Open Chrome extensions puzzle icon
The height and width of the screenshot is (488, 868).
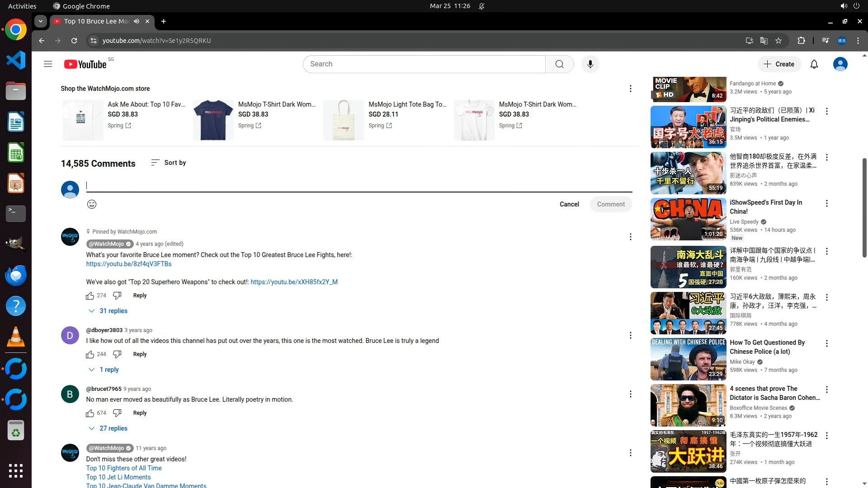[801, 41]
